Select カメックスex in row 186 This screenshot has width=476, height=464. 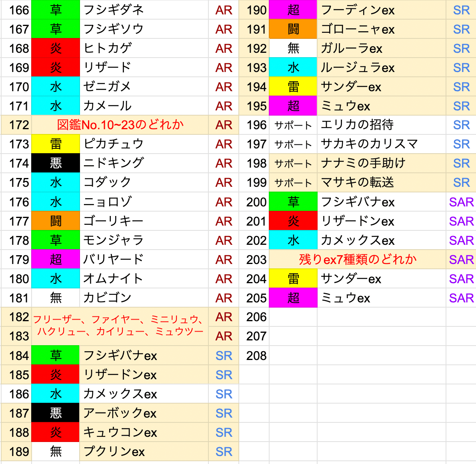pos(144,394)
